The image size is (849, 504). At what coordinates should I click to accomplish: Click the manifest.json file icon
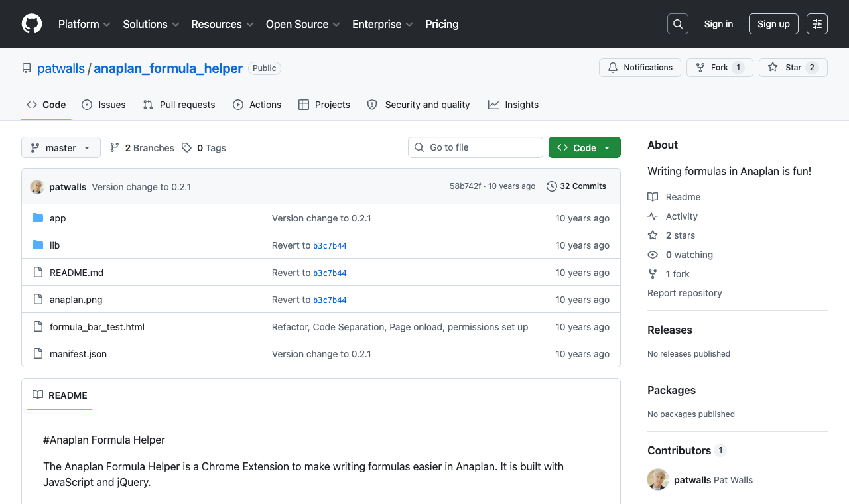tap(38, 354)
